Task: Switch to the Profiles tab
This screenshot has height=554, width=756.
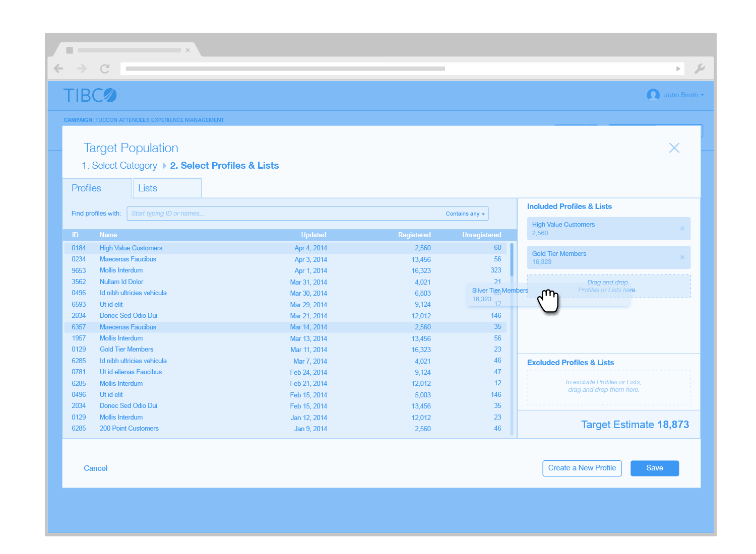Action: [x=97, y=188]
